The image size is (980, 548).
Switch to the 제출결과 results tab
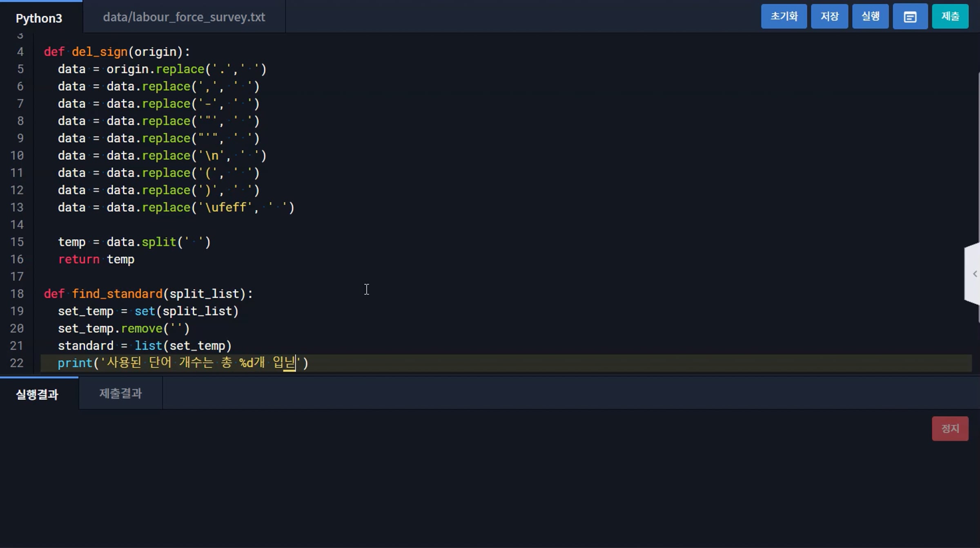tap(120, 393)
